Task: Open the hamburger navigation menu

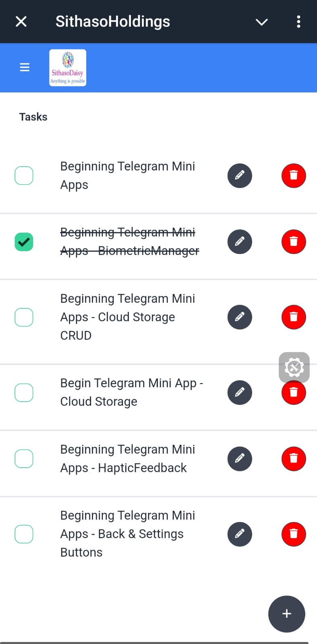Action: coord(25,67)
